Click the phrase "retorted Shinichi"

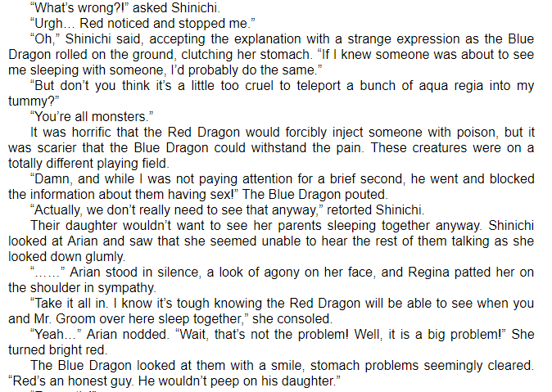pyautogui.click(x=375, y=210)
